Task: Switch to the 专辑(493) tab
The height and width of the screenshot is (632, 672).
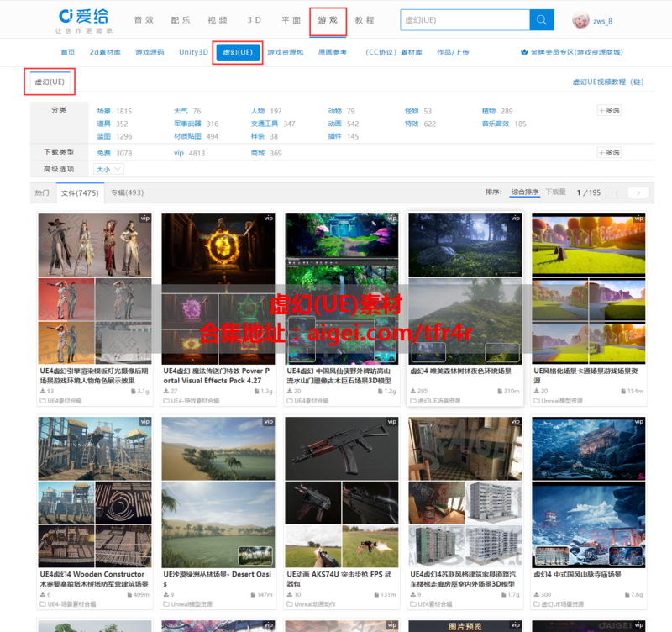Action: 128,193
